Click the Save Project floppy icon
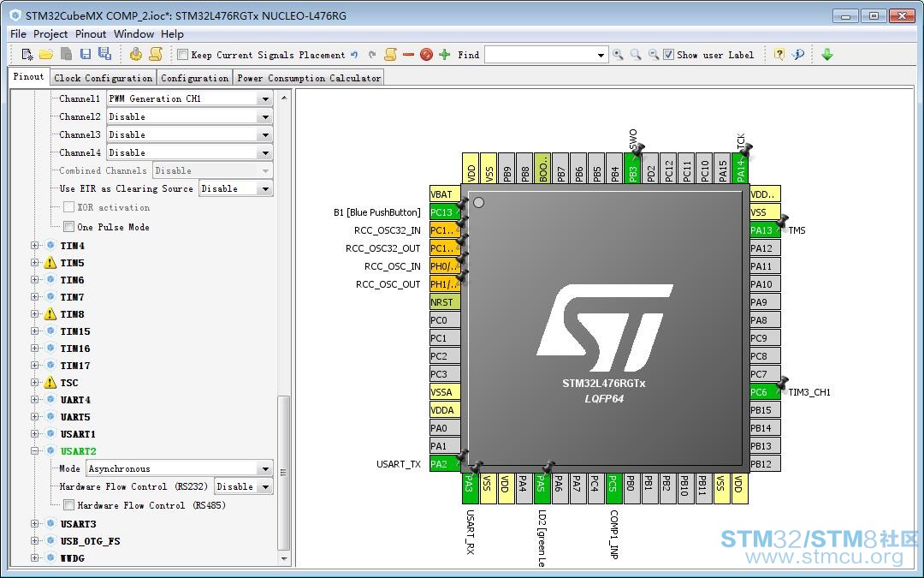Image resolution: width=924 pixels, height=578 pixels. [x=86, y=54]
